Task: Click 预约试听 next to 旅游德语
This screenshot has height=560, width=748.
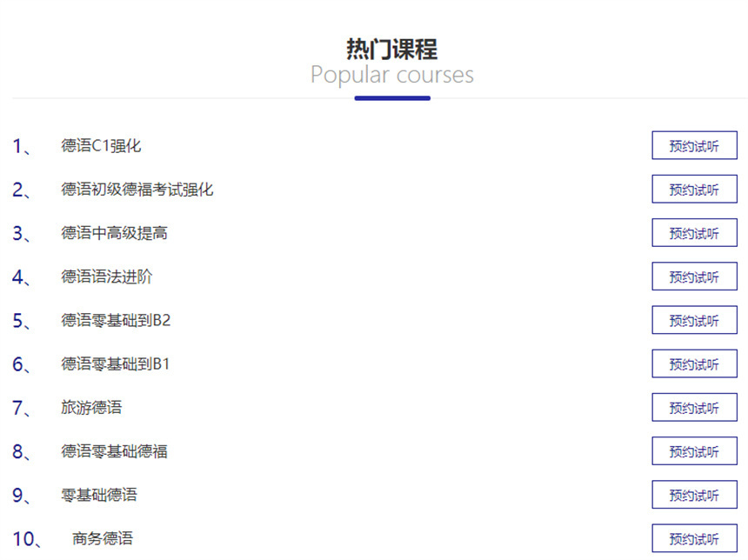Action: pos(694,407)
